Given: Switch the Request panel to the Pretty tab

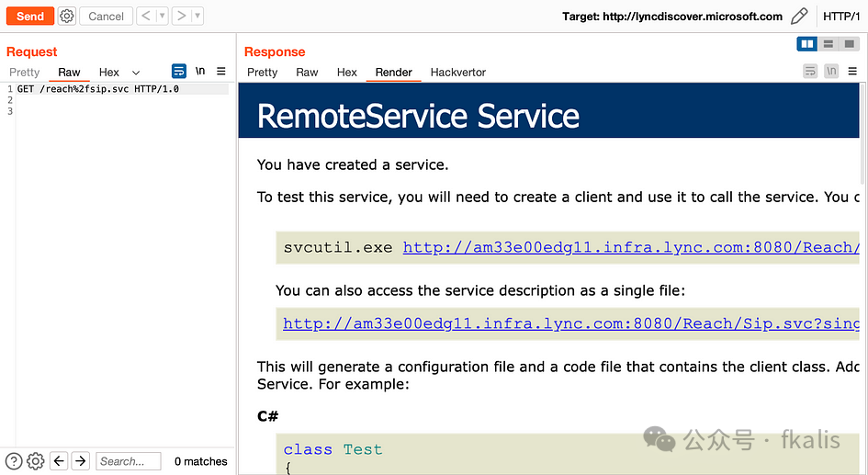Looking at the screenshot, I should [x=25, y=72].
